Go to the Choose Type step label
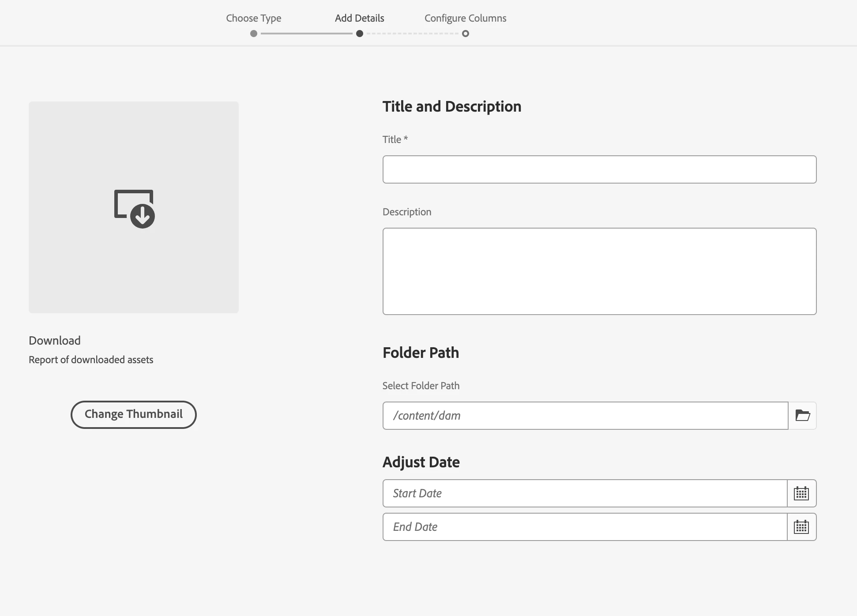The image size is (857, 616). point(254,18)
